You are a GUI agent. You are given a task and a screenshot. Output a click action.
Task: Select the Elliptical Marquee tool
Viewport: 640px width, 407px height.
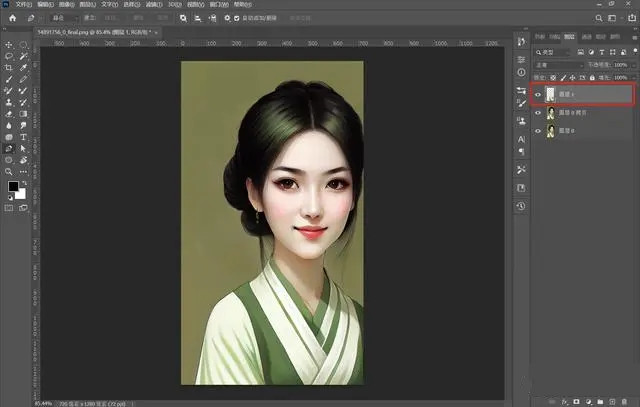(x=23, y=44)
